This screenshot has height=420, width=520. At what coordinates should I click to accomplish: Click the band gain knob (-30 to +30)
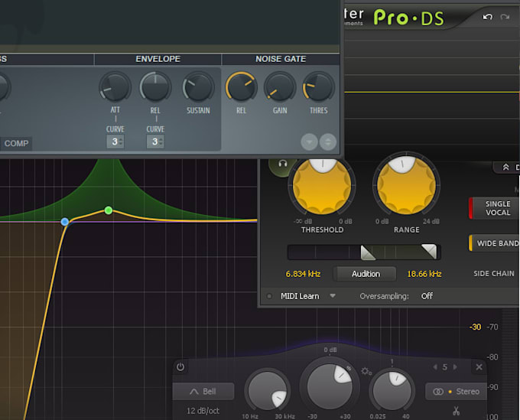click(x=329, y=386)
